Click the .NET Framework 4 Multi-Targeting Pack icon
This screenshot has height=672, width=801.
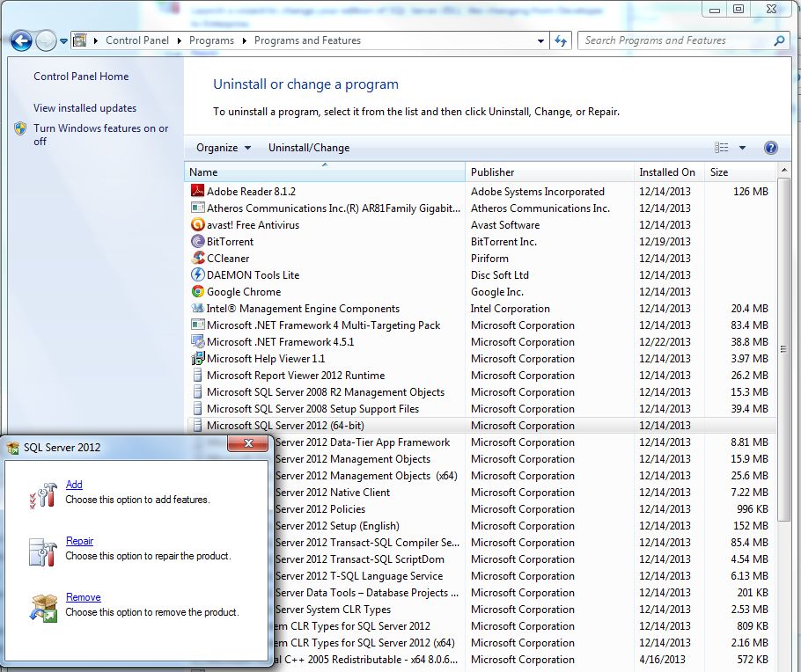click(197, 325)
